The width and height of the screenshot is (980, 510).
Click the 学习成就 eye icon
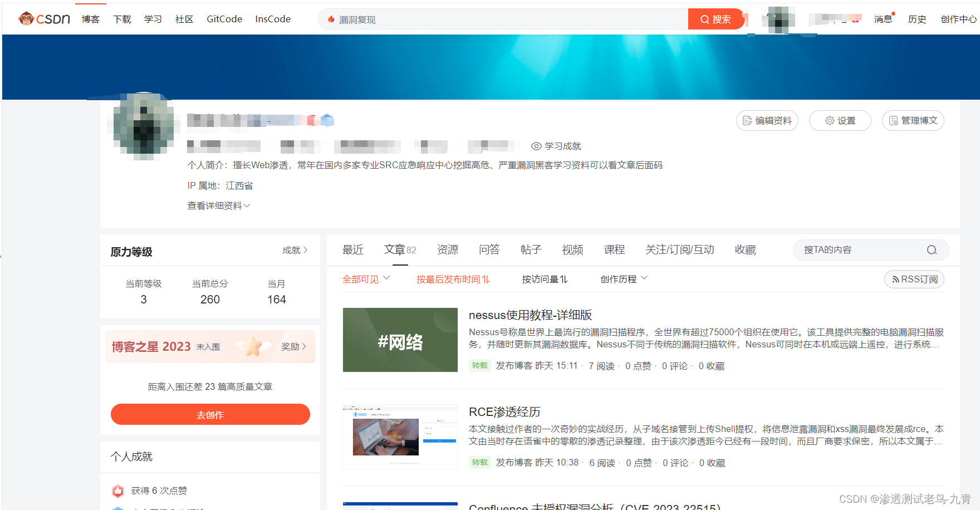[x=536, y=146]
